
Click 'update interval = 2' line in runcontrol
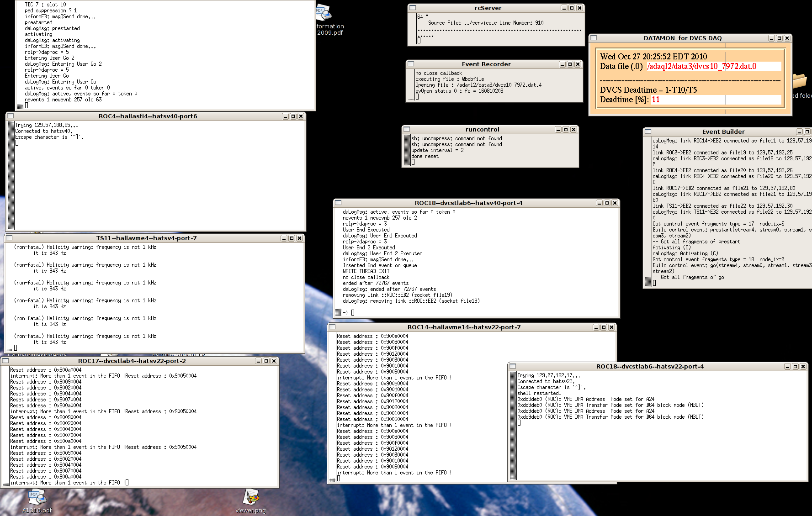(x=437, y=150)
